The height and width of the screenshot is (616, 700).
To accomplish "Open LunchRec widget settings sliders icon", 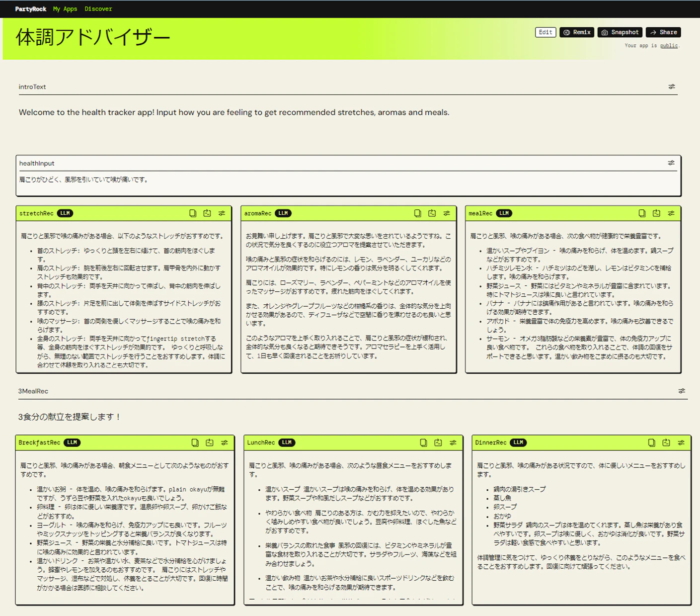I will coord(453,442).
